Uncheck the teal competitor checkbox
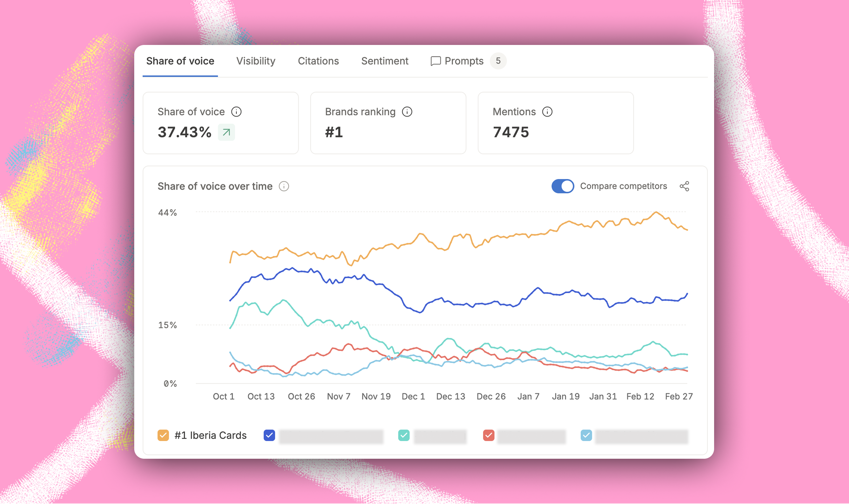Screen dimensions: 849x504 [404, 435]
